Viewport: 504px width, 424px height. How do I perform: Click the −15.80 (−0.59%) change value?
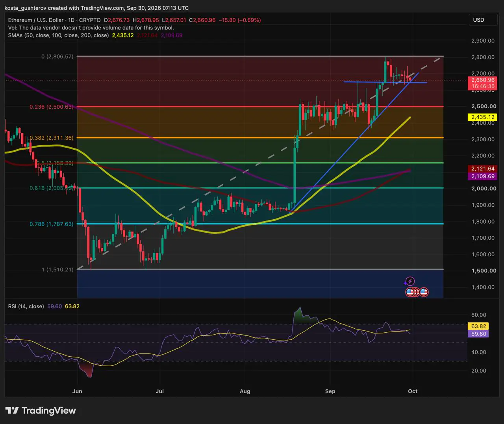240,20
